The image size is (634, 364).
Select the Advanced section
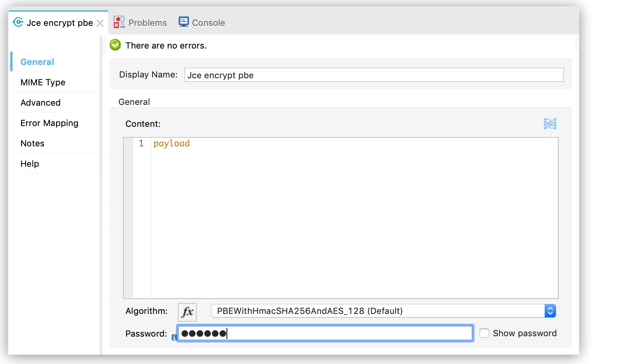(40, 103)
